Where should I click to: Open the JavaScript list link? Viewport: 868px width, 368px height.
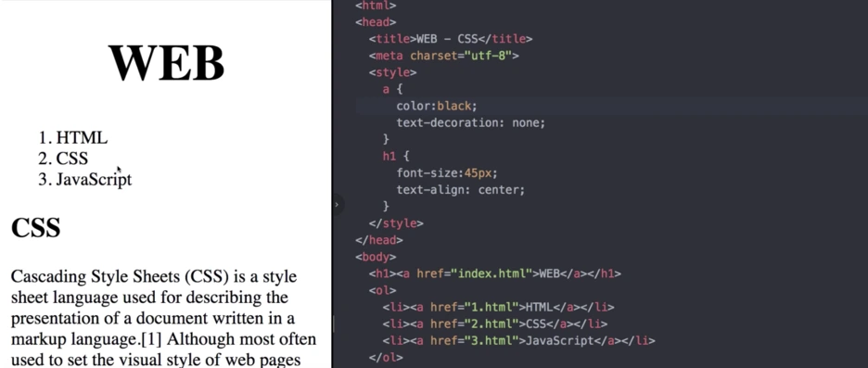click(94, 179)
